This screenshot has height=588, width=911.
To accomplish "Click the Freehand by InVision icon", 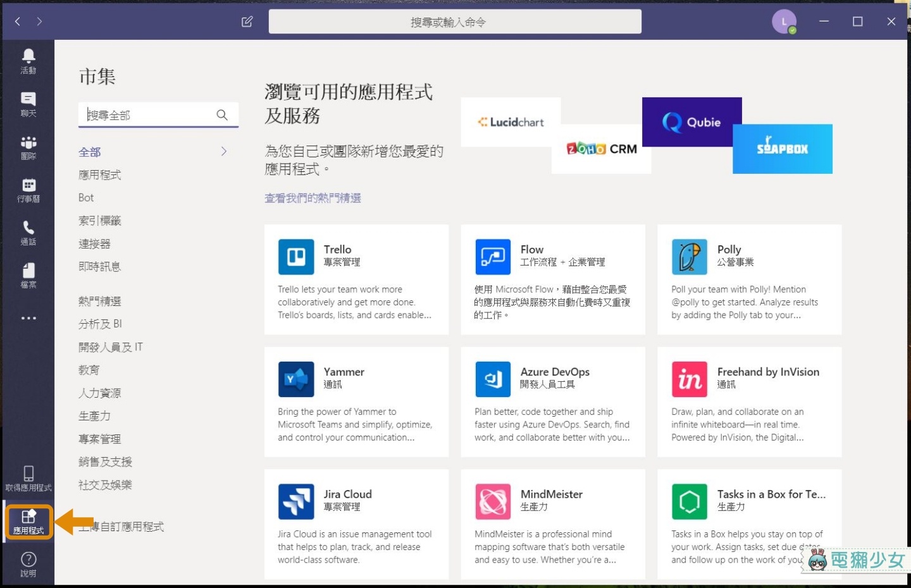I will [x=690, y=379].
